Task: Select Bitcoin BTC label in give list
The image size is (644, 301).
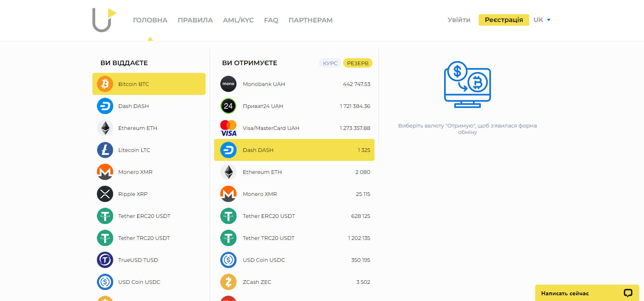Action: [x=134, y=84]
